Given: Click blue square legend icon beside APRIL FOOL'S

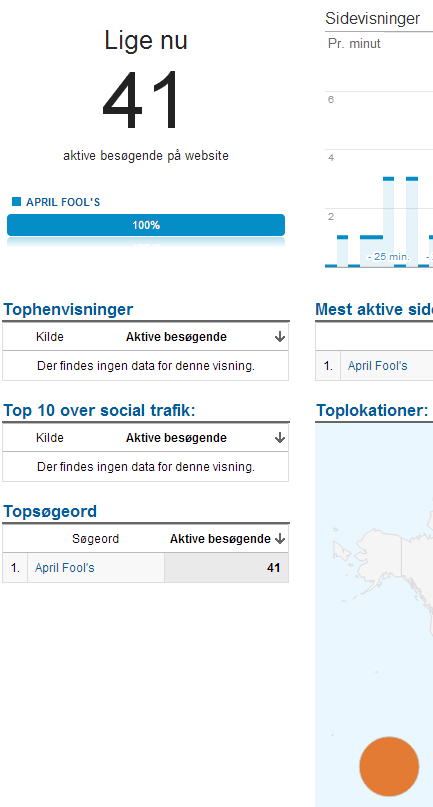Looking at the screenshot, I should 16,201.
